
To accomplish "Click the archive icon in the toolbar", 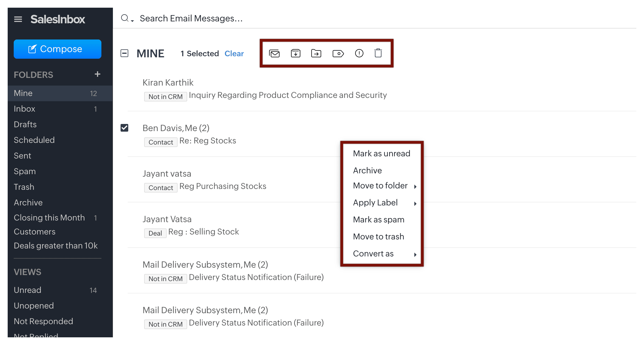I will 295,53.
